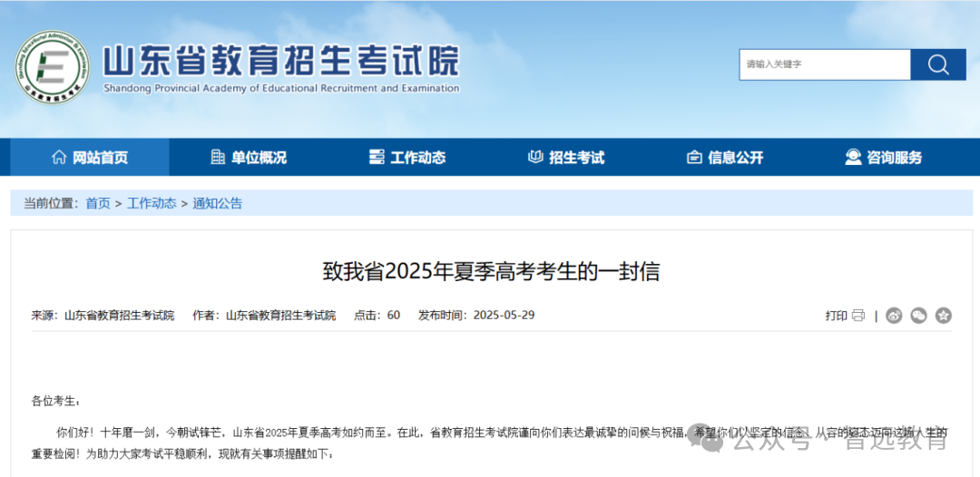
Task: Click the card icon beside 信息公开
Action: click(694, 157)
